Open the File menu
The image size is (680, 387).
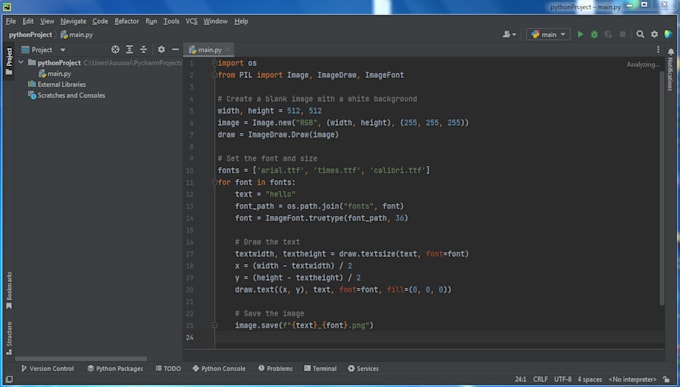(10, 21)
